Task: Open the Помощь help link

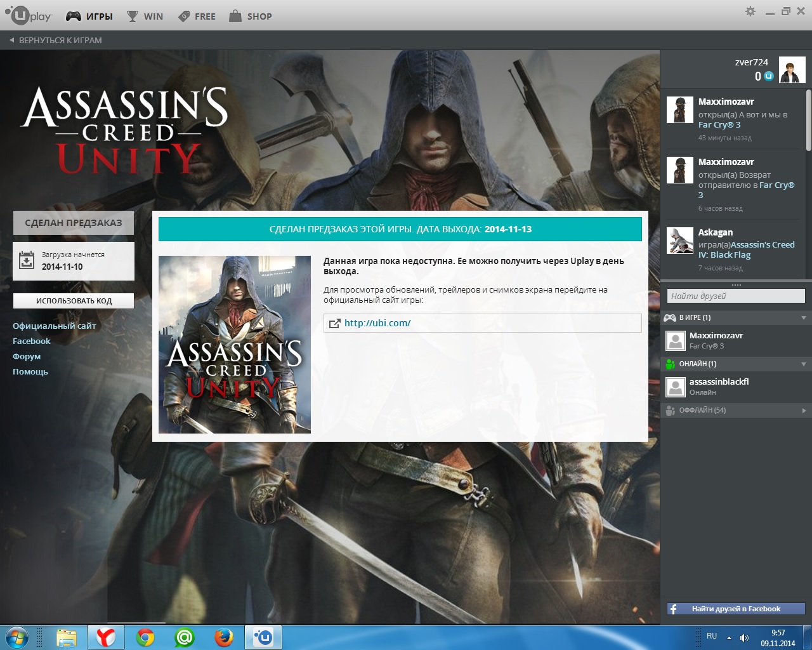Action: coord(30,371)
